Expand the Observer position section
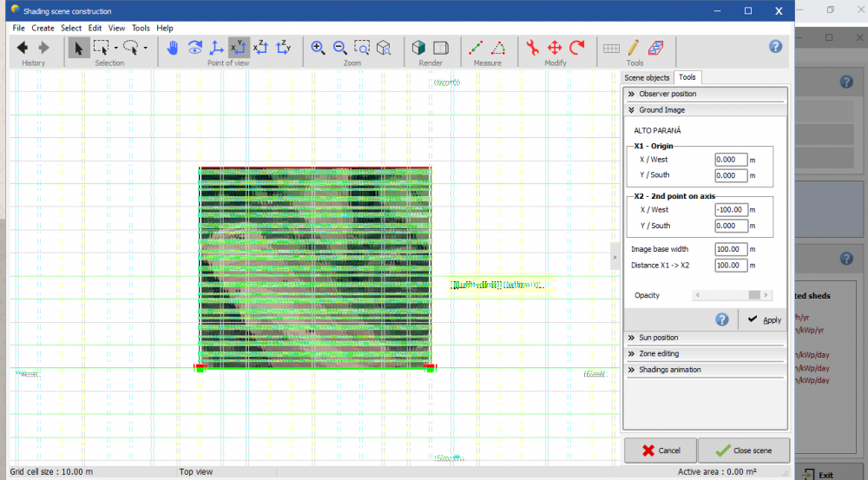Image resolution: width=868 pixels, height=480 pixels. (705, 94)
